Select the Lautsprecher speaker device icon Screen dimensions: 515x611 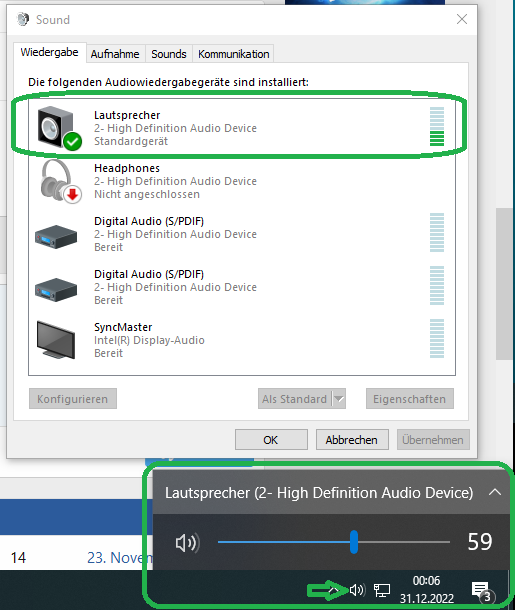(59, 127)
